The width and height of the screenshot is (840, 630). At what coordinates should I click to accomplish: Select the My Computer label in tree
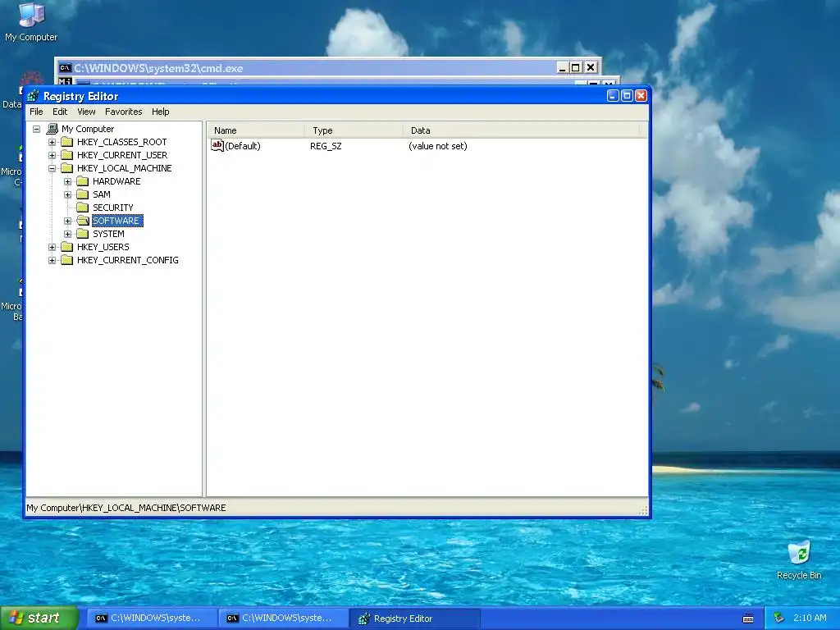pos(88,129)
